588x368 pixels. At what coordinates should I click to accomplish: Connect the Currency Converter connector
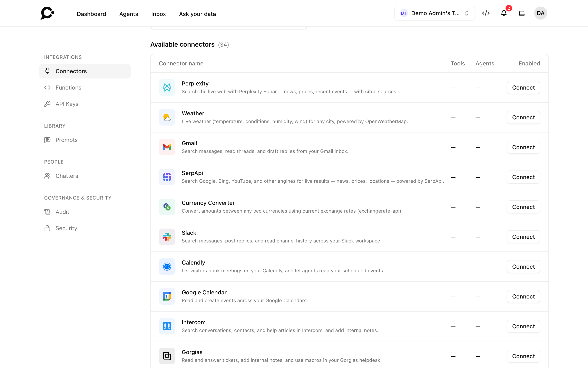click(523, 207)
